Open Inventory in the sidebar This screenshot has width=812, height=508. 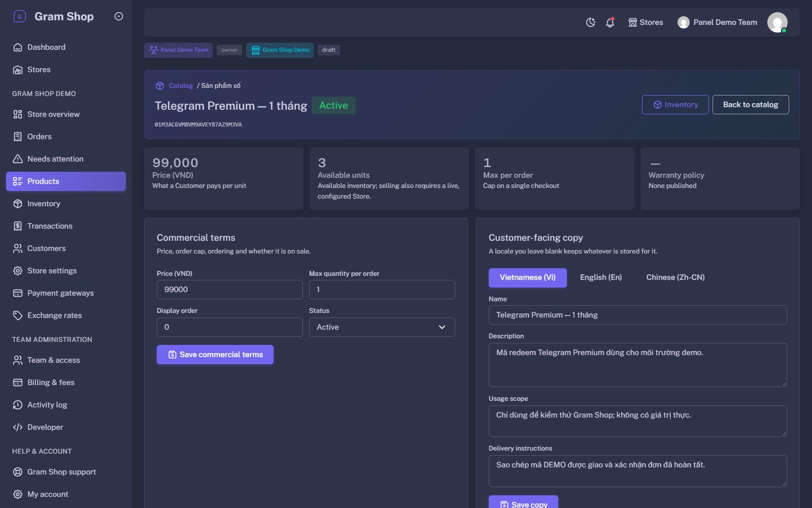66,204
